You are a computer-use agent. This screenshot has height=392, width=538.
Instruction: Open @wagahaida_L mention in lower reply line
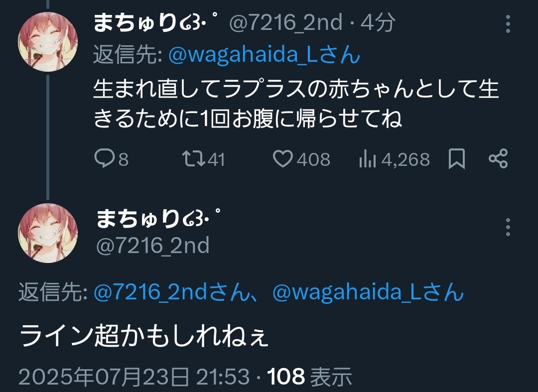[x=368, y=292]
